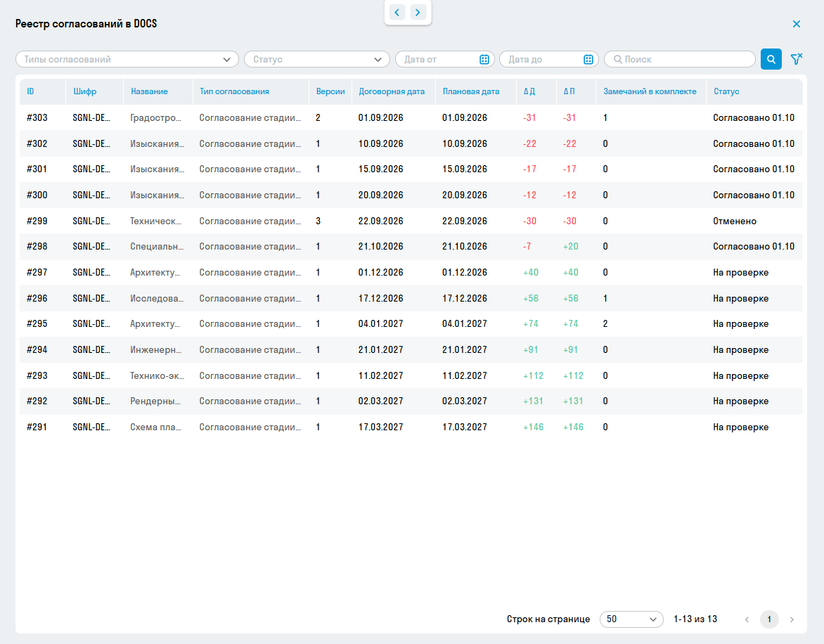
Task: Sort by Статус column header
Action: pos(726,91)
